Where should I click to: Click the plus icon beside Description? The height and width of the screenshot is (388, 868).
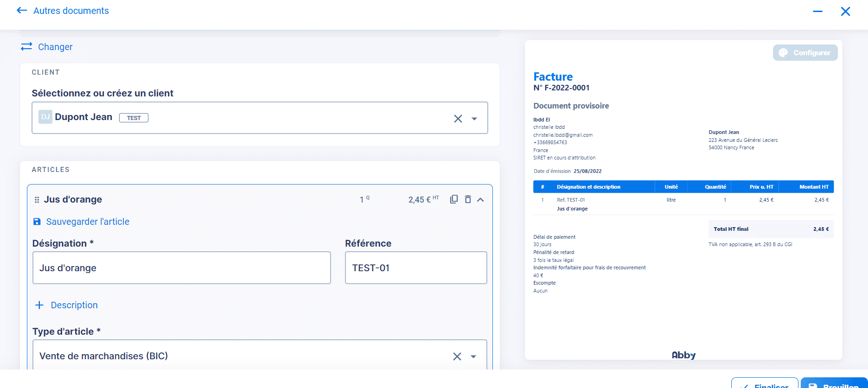(39, 305)
